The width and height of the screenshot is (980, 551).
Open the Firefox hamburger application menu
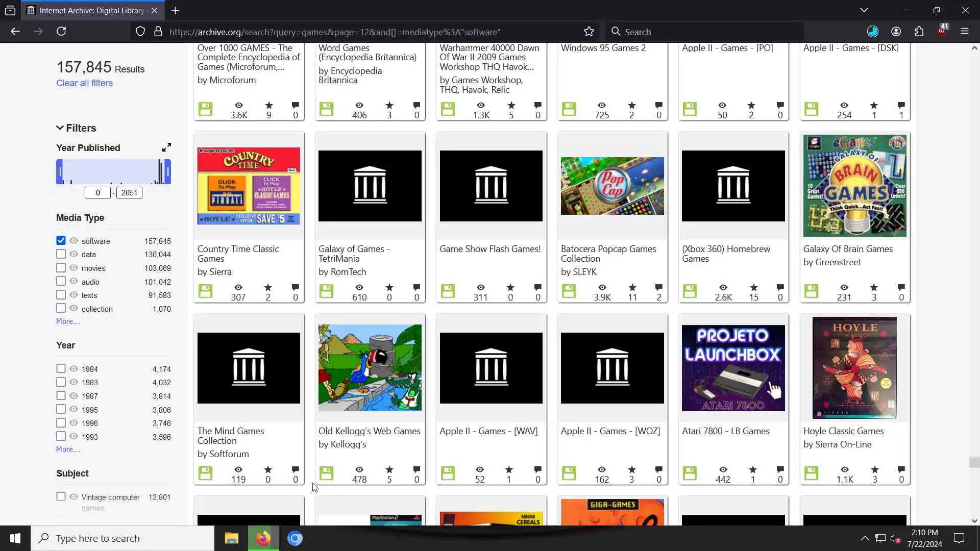(x=964, y=32)
